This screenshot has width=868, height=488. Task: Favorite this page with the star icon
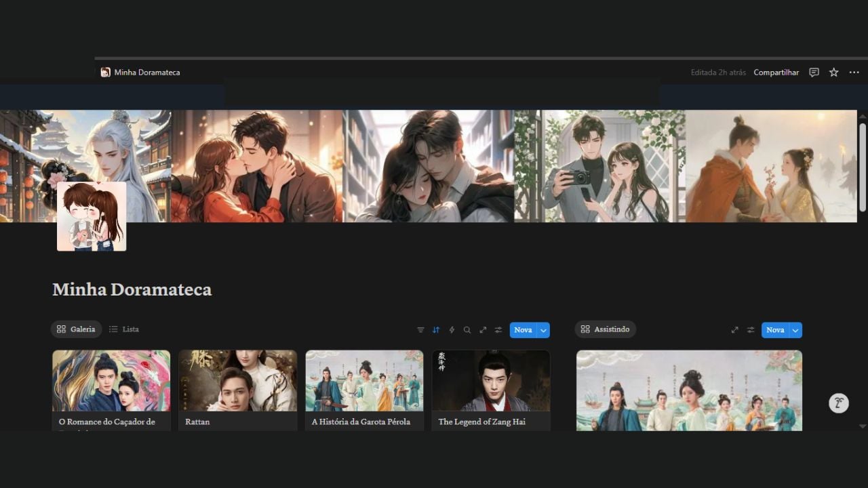[x=834, y=73]
